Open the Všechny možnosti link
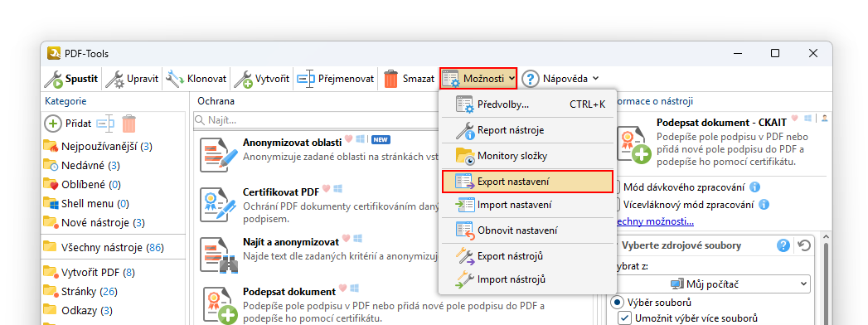 pos(654,221)
